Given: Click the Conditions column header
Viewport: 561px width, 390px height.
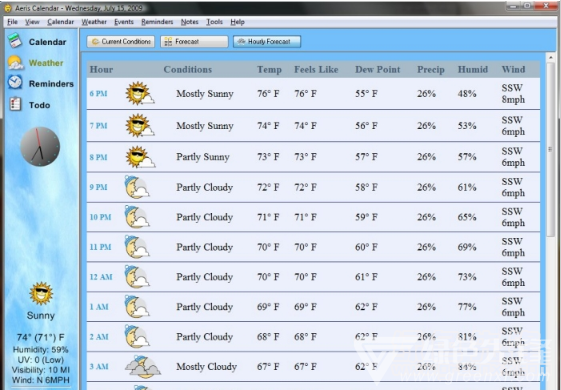Looking at the screenshot, I should pyautogui.click(x=187, y=69).
